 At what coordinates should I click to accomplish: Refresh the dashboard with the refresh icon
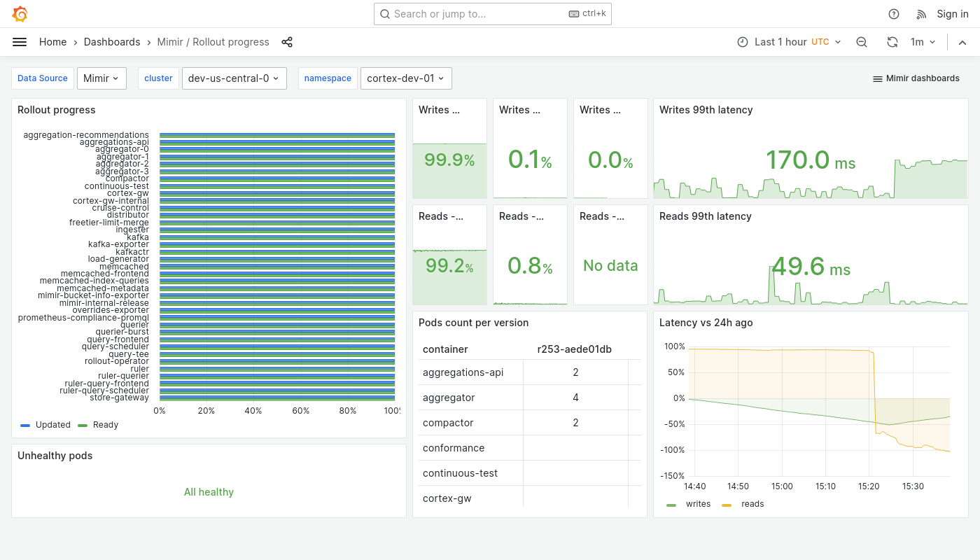(x=892, y=42)
